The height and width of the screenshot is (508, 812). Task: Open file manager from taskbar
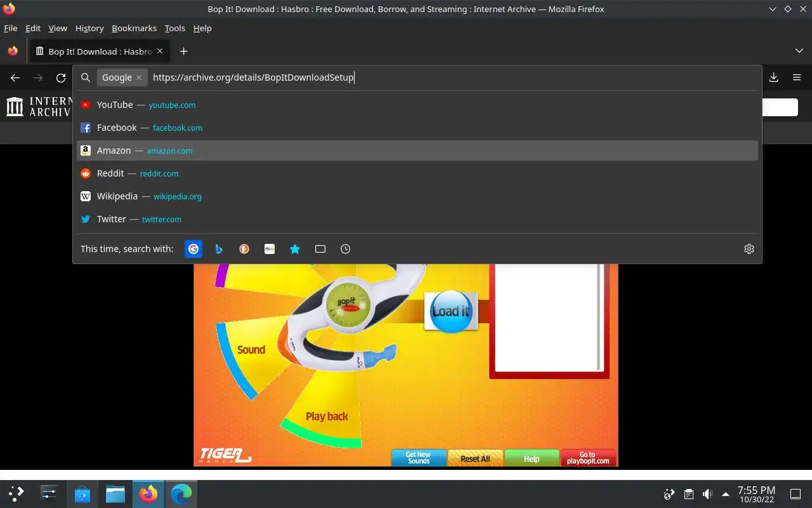pos(115,493)
